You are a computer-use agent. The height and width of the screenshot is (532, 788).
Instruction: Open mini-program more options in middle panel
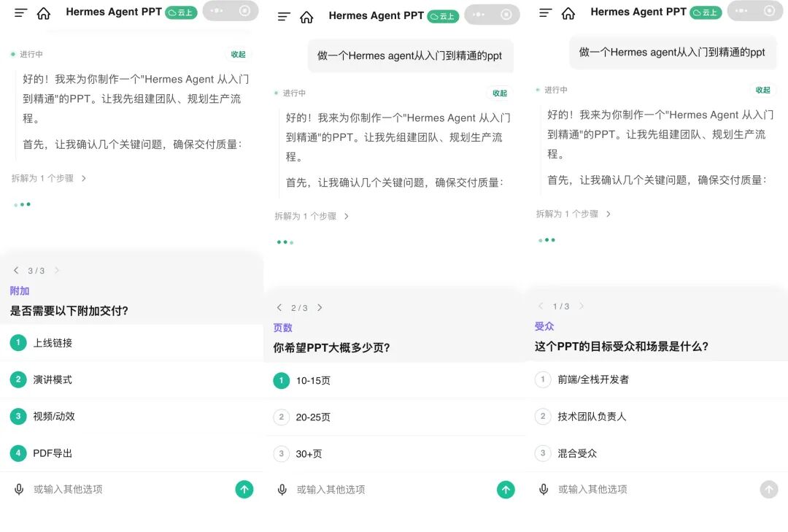coord(479,15)
